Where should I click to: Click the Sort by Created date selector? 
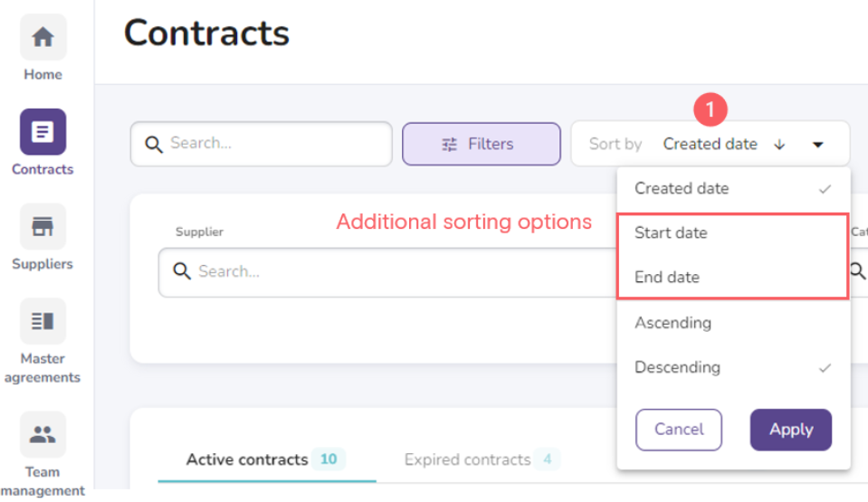(x=710, y=144)
